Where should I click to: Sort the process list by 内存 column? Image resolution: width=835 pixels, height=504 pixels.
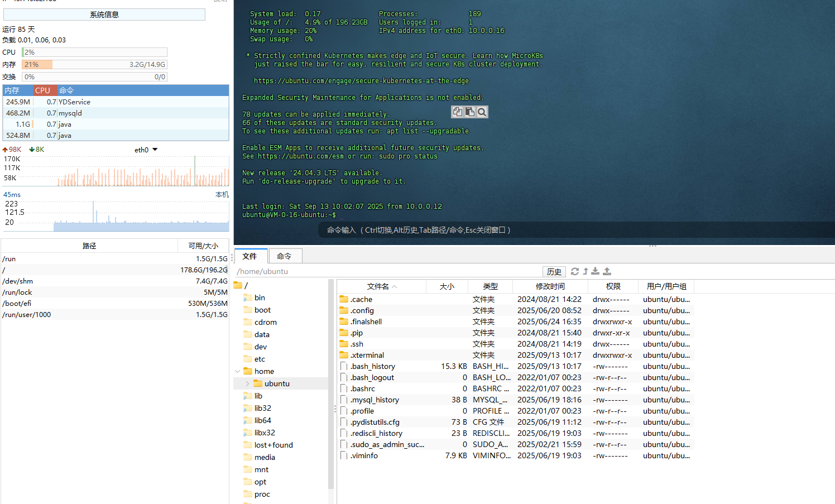point(17,90)
